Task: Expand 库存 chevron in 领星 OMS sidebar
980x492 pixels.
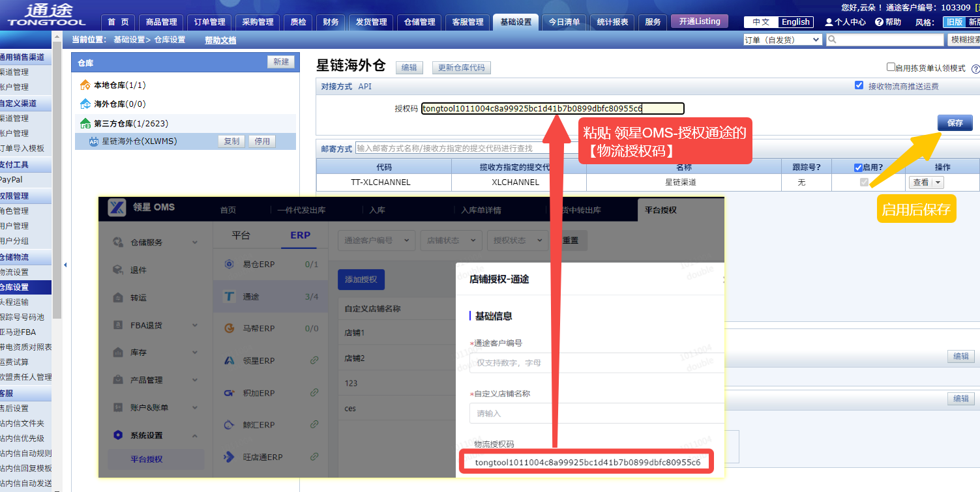Action: pos(195,353)
